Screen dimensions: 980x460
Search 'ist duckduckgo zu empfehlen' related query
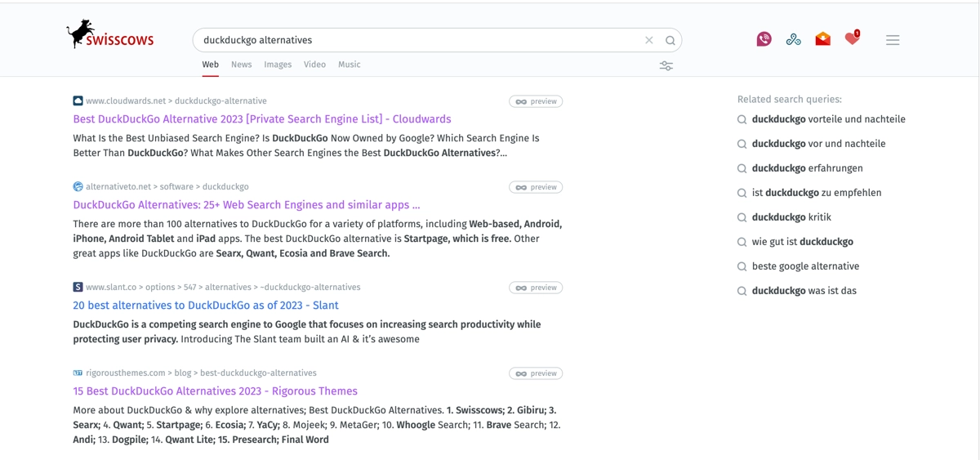pyautogui.click(x=817, y=193)
